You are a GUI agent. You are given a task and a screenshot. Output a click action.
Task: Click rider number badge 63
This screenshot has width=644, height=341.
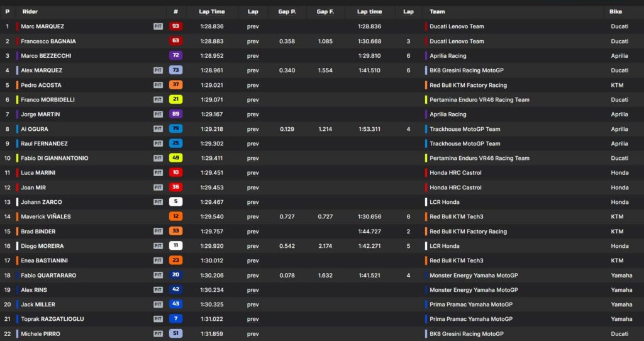pos(175,41)
